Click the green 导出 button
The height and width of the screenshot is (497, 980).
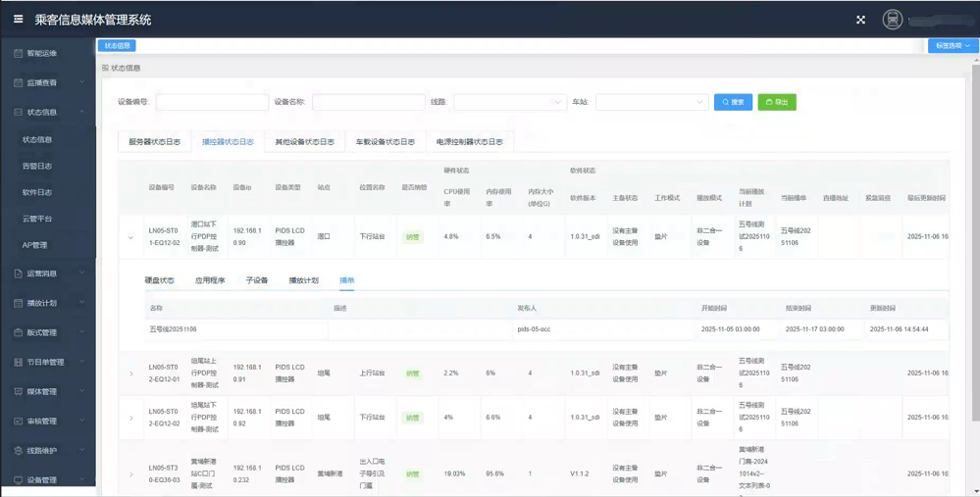[776, 102]
